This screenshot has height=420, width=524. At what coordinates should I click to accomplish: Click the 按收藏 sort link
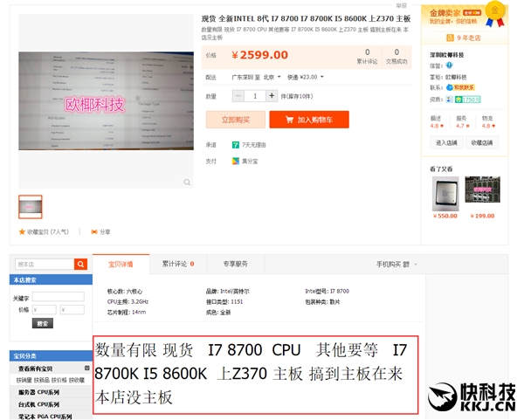tap(77, 380)
